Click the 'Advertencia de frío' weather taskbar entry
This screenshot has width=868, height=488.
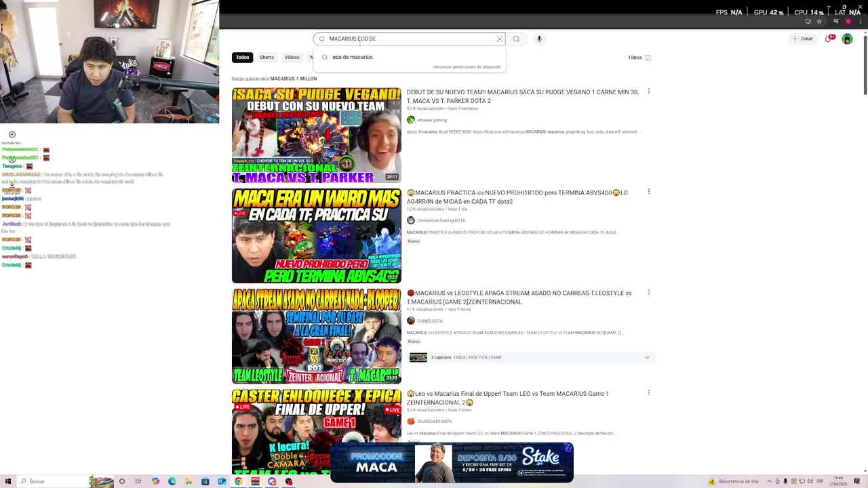click(734, 481)
